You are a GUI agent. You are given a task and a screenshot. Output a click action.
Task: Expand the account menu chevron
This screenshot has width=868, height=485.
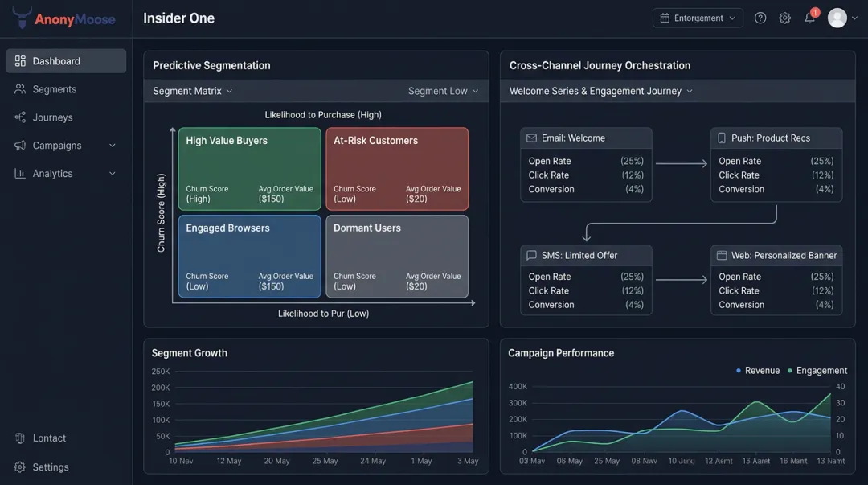(x=854, y=18)
